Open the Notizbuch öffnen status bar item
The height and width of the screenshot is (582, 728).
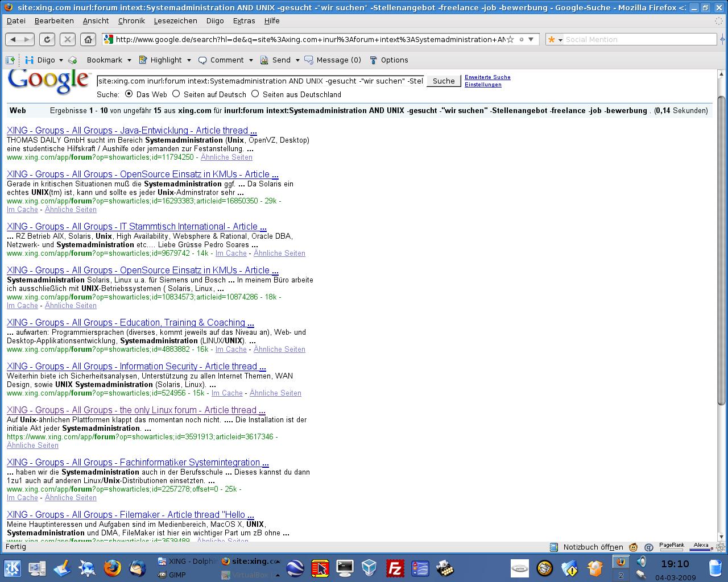pos(586,547)
